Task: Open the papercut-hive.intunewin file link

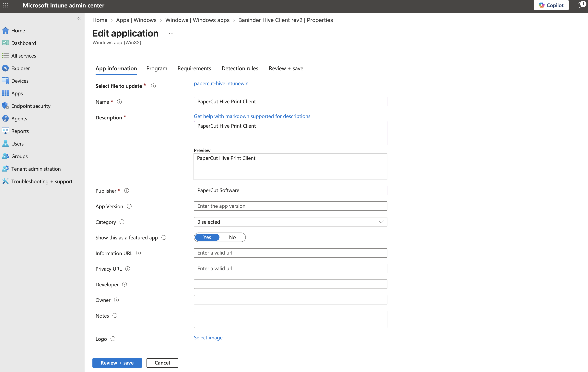Action: 221,83
